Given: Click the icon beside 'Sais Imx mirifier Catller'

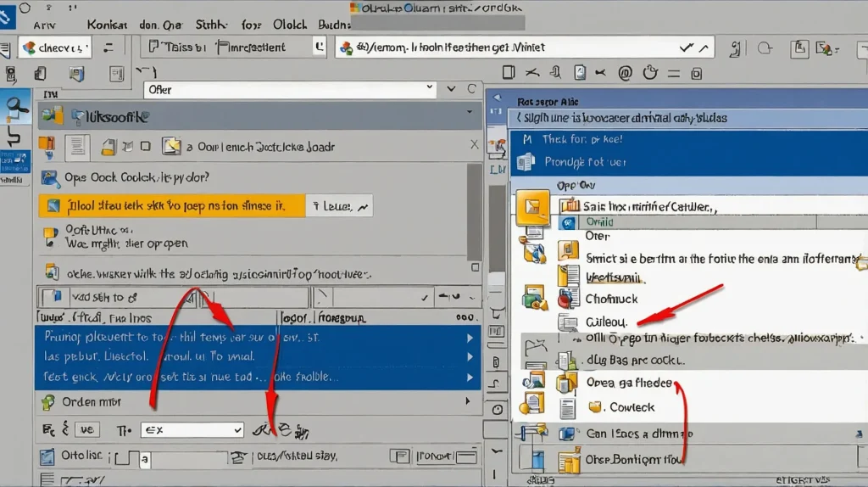Looking at the screenshot, I should click(569, 207).
